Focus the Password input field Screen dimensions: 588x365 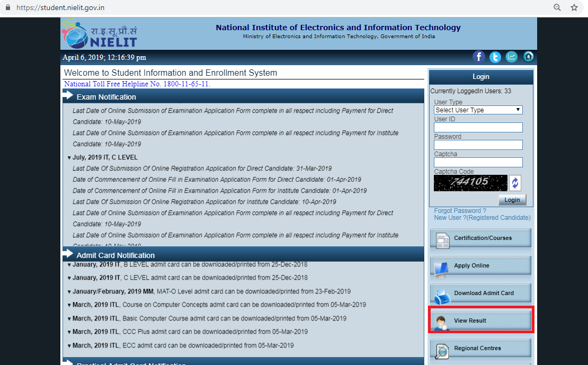pyautogui.click(x=478, y=145)
